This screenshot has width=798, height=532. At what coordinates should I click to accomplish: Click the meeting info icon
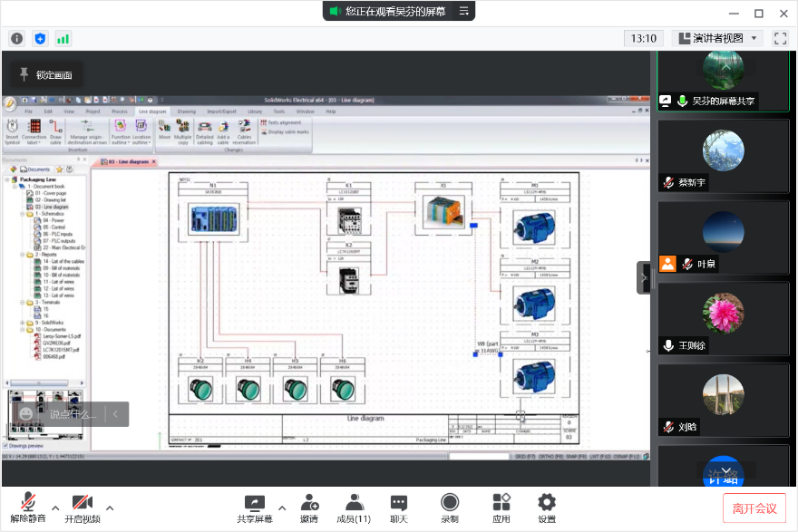pyautogui.click(x=16, y=38)
